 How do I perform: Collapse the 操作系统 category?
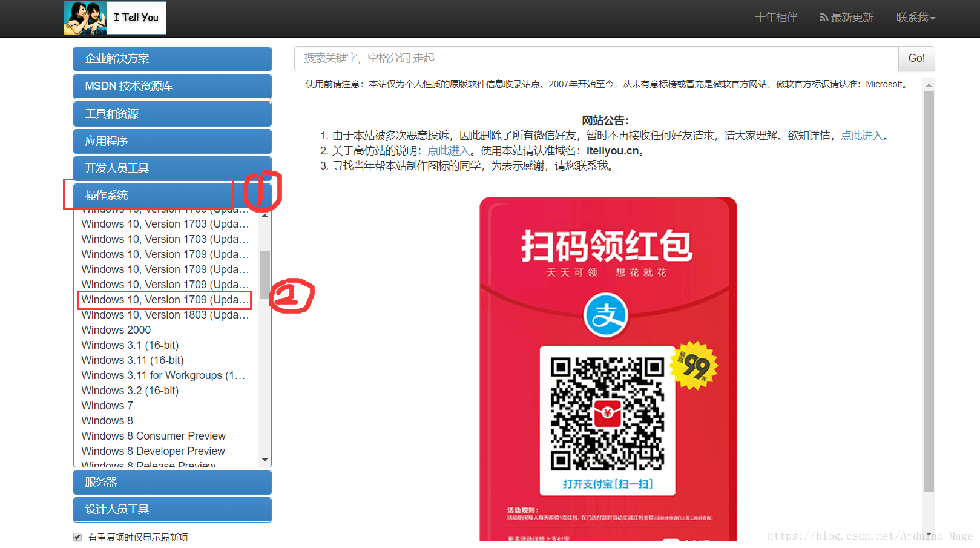[x=173, y=196]
